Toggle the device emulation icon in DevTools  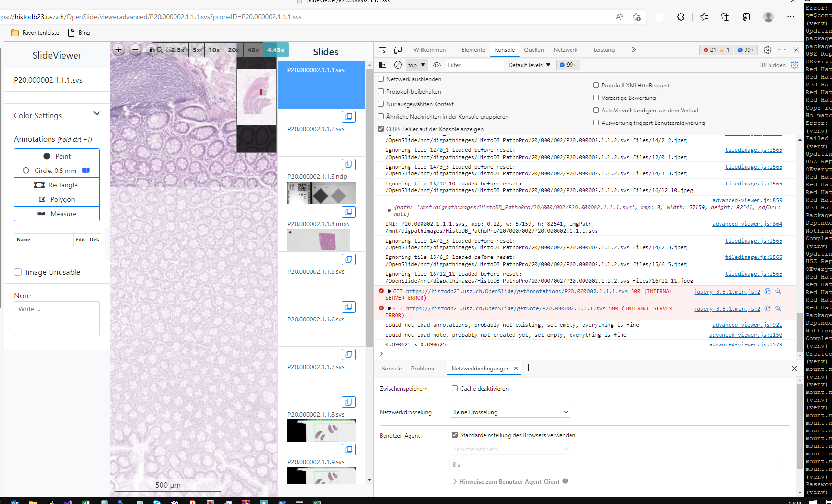398,49
